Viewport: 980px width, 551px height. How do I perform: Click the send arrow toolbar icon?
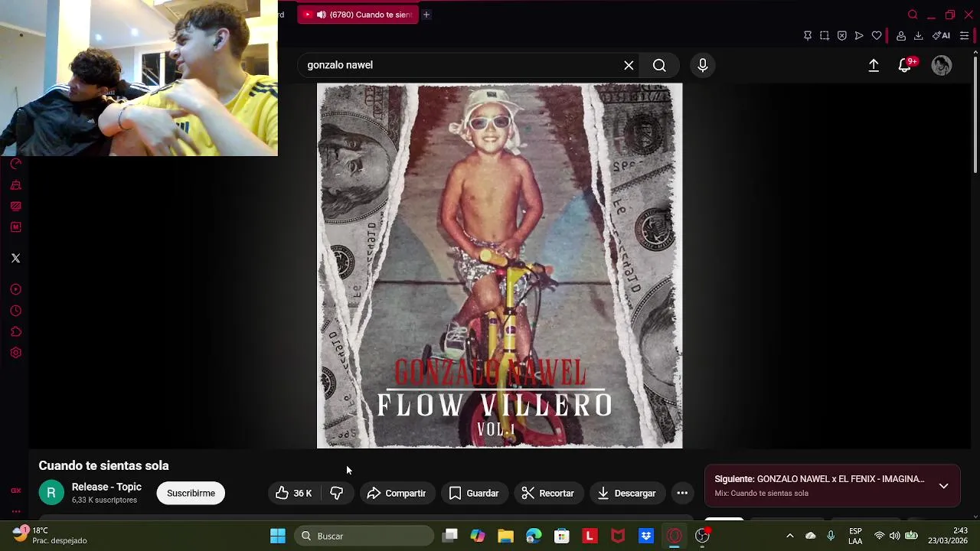(859, 35)
